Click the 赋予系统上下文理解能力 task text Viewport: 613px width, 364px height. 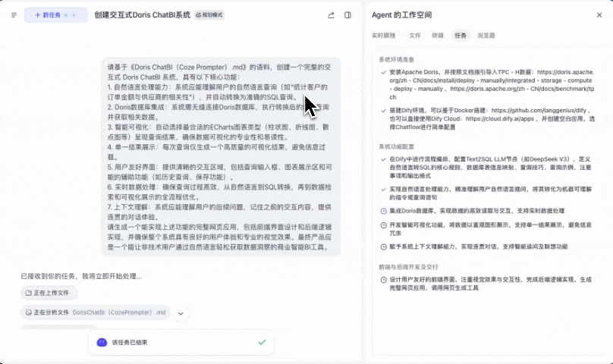point(479,247)
